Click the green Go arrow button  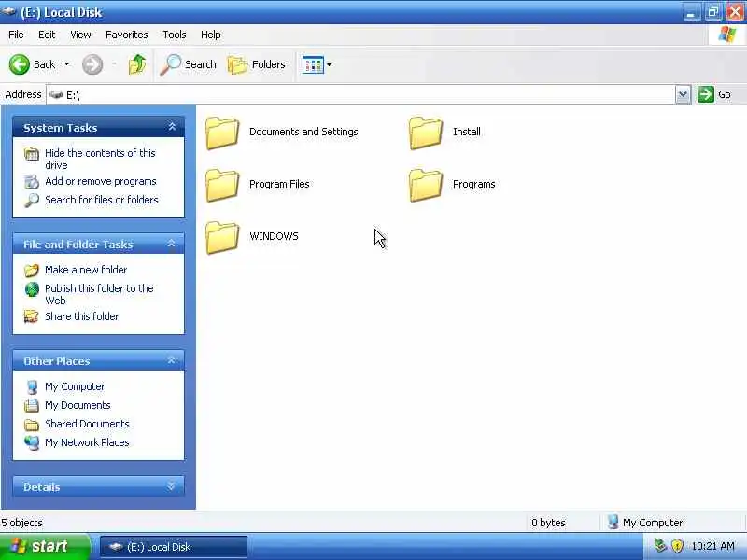click(706, 94)
